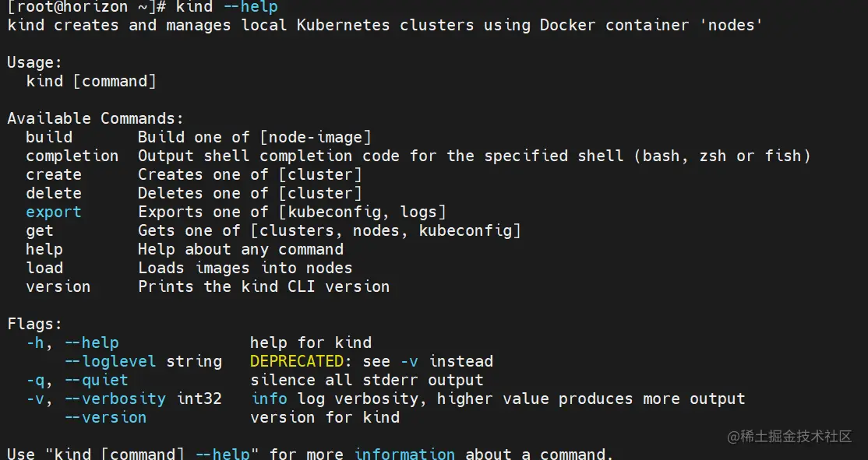Click the 'Usage:' heading
The image size is (868, 460).
(x=35, y=62)
